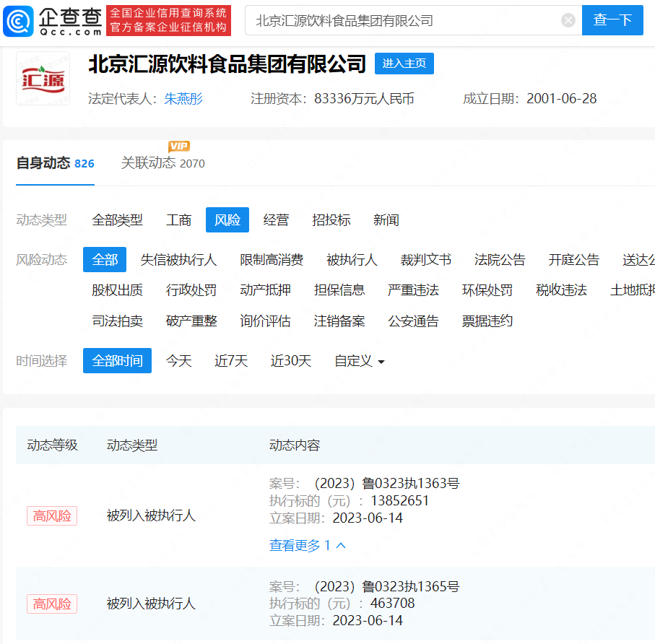Filter by 担保信息
The image size is (655, 644).
point(339,290)
